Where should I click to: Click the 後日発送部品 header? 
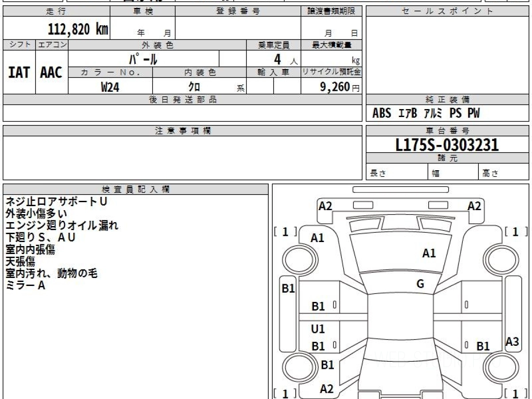(183, 100)
